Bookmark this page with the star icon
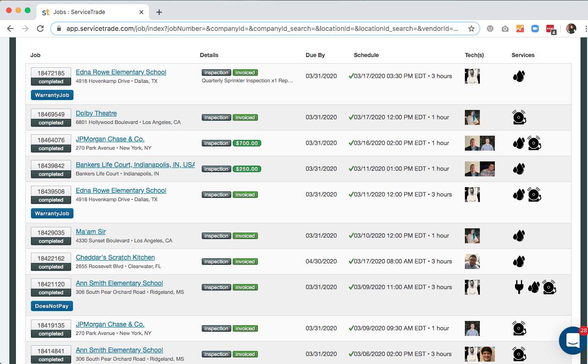588x364 pixels. click(471, 29)
